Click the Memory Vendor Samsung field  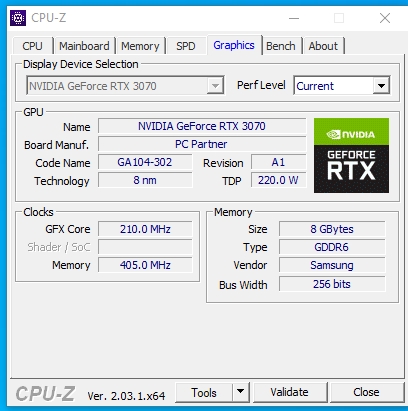[x=332, y=265]
